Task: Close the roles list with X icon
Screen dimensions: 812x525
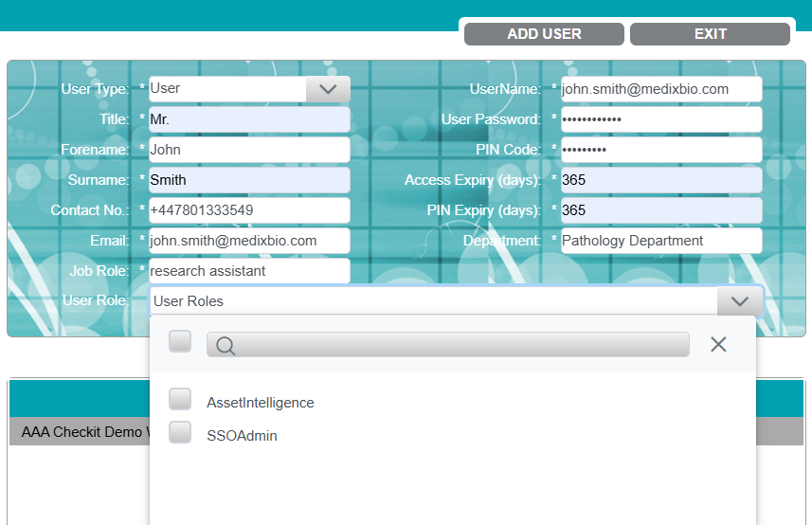Action: click(718, 344)
